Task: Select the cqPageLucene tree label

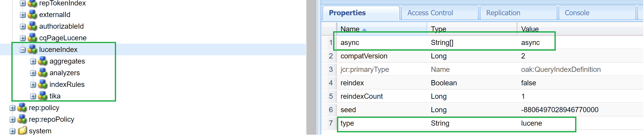Action: [x=63, y=38]
